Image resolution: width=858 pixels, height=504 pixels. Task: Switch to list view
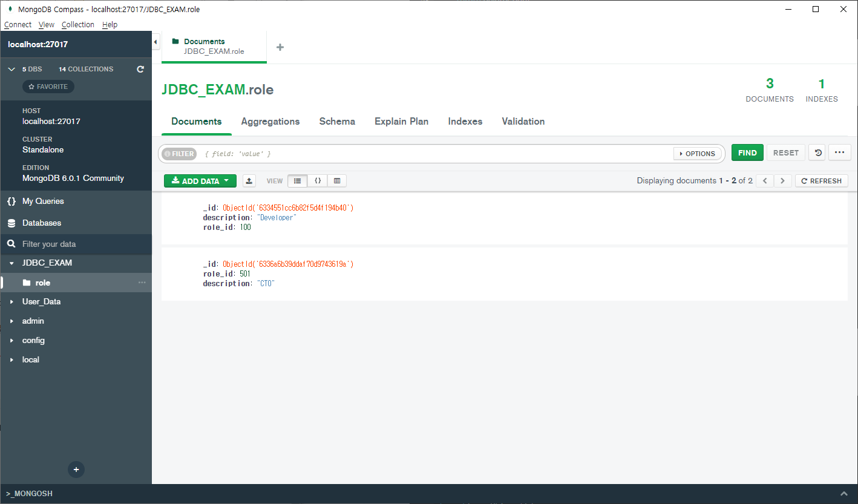tap(297, 181)
